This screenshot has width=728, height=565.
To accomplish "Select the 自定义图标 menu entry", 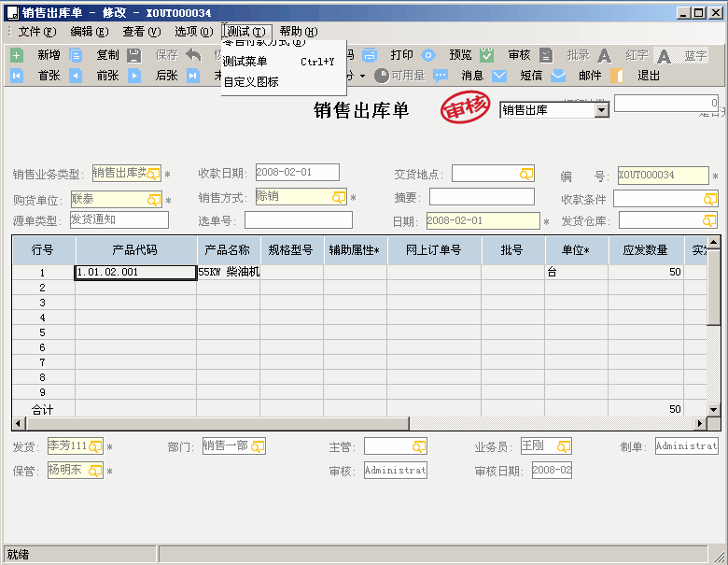I will 284,82.
